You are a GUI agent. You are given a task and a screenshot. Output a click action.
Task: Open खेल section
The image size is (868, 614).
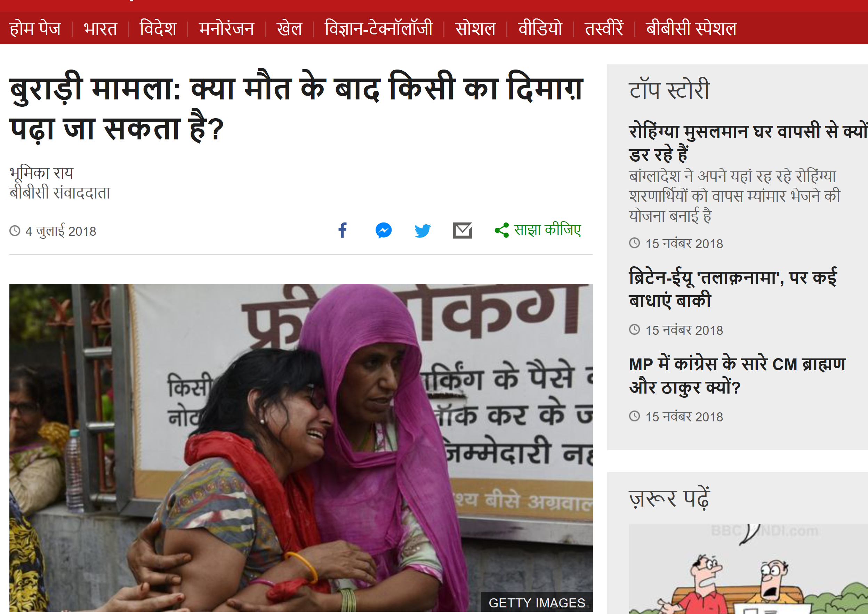(x=290, y=29)
